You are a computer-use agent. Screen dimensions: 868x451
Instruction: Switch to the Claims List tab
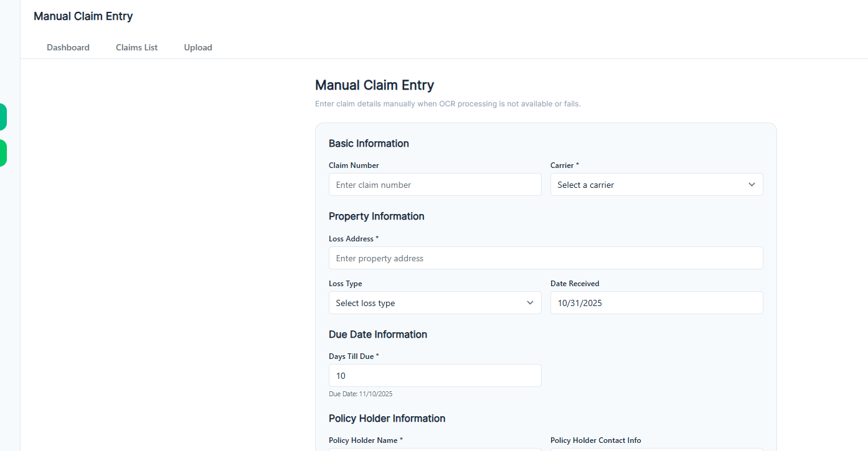point(136,47)
